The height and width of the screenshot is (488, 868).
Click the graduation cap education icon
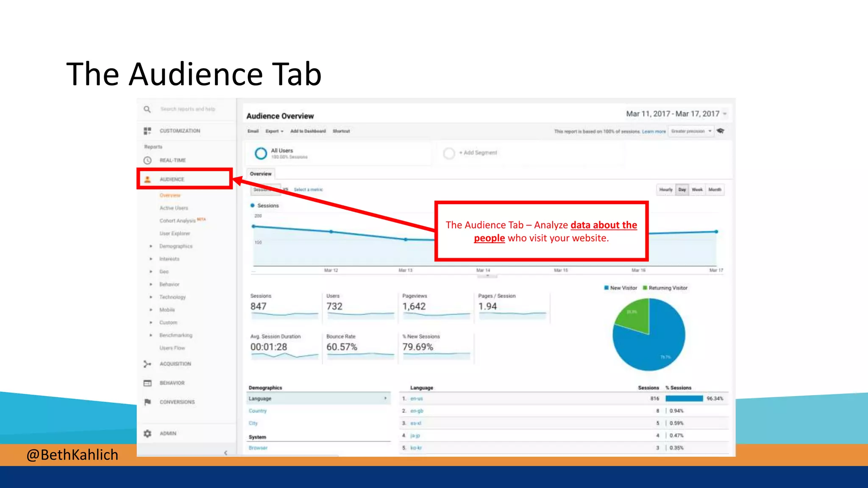click(720, 131)
